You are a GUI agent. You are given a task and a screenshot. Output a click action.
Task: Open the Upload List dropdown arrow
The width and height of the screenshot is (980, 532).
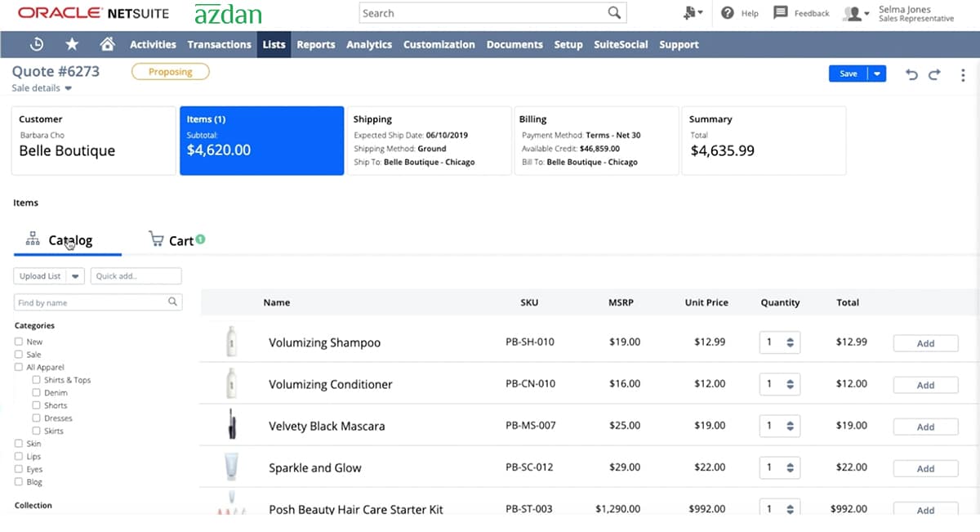(x=74, y=275)
